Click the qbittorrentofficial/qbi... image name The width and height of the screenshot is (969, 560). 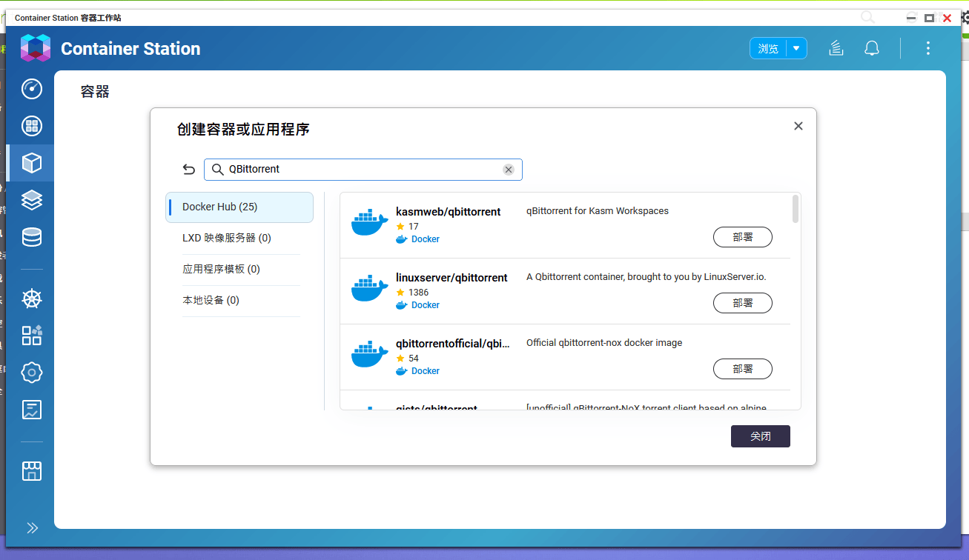[x=453, y=344]
